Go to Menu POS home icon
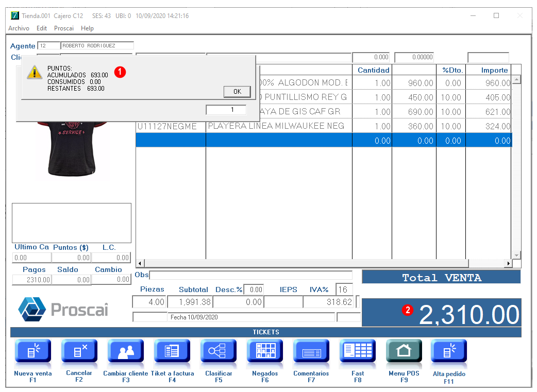The width and height of the screenshot is (537, 392). click(x=404, y=352)
